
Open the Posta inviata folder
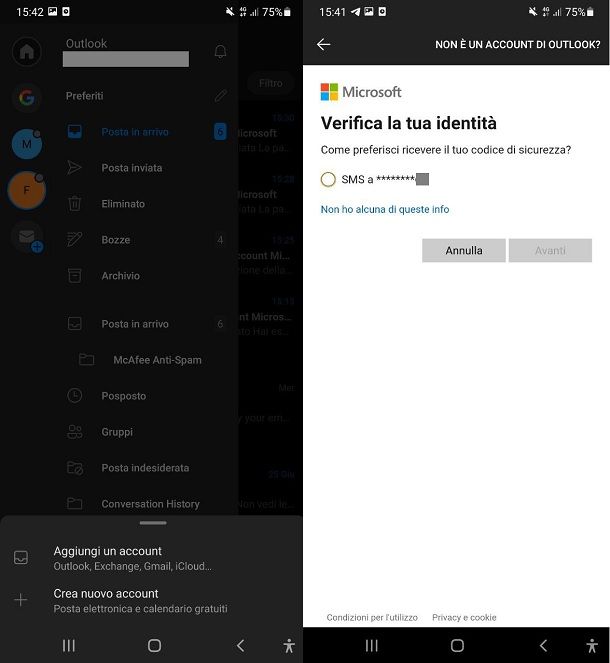coord(146,168)
